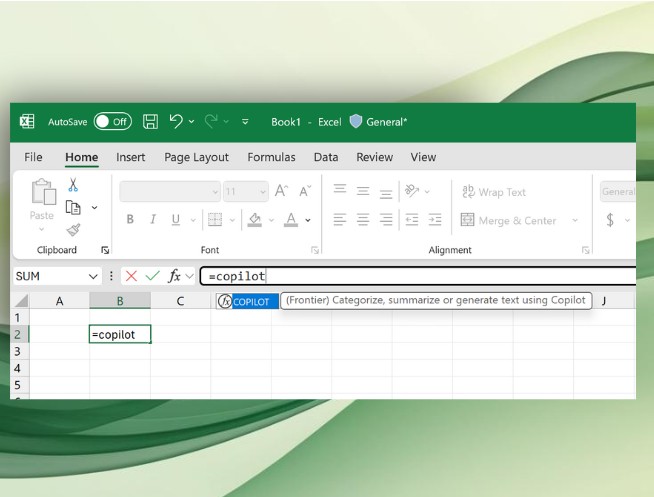This screenshot has width=654, height=497.
Task: Open the Formulas tab
Action: (x=272, y=157)
